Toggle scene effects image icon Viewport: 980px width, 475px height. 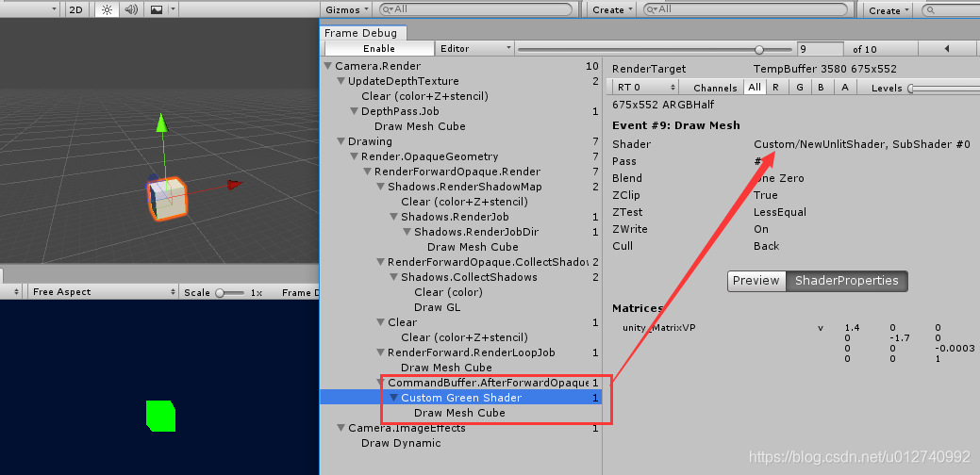[x=157, y=9]
